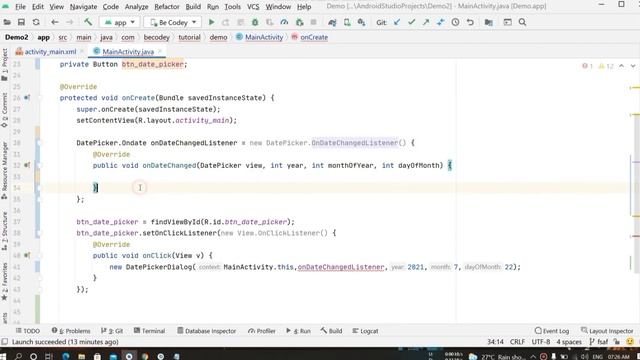This screenshot has height=360, width=640.
Task: Toggle tool window bars at the bottom-left corner
Action: [x=4, y=342]
